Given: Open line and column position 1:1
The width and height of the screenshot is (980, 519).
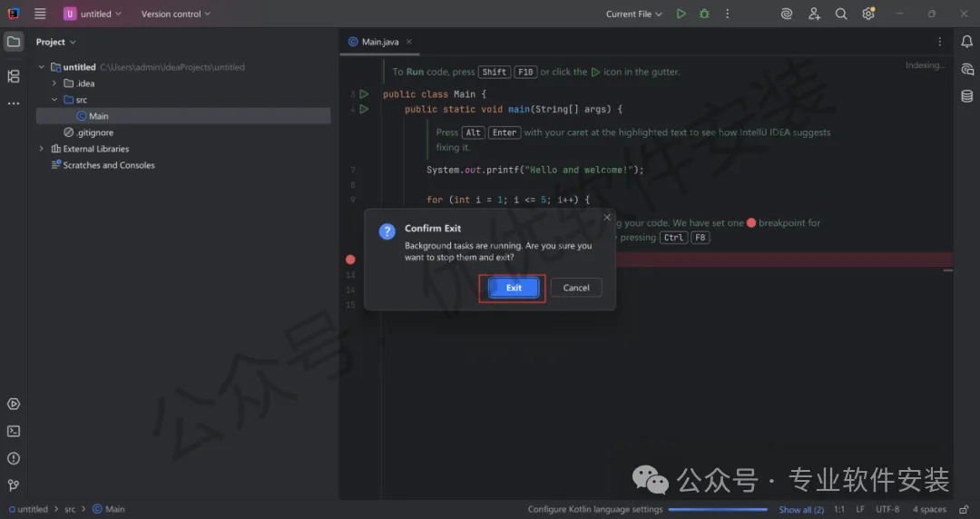Looking at the screenshot, I should click(838, 509).
